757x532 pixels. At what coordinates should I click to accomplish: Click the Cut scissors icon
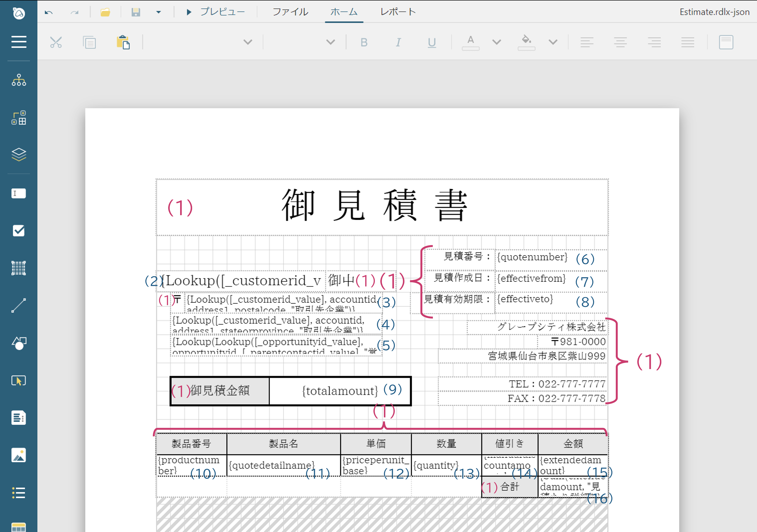pos(56,42)
